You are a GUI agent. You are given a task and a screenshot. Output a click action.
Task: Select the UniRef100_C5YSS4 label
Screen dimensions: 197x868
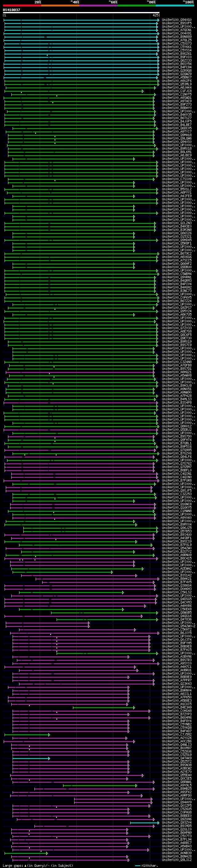177,50
